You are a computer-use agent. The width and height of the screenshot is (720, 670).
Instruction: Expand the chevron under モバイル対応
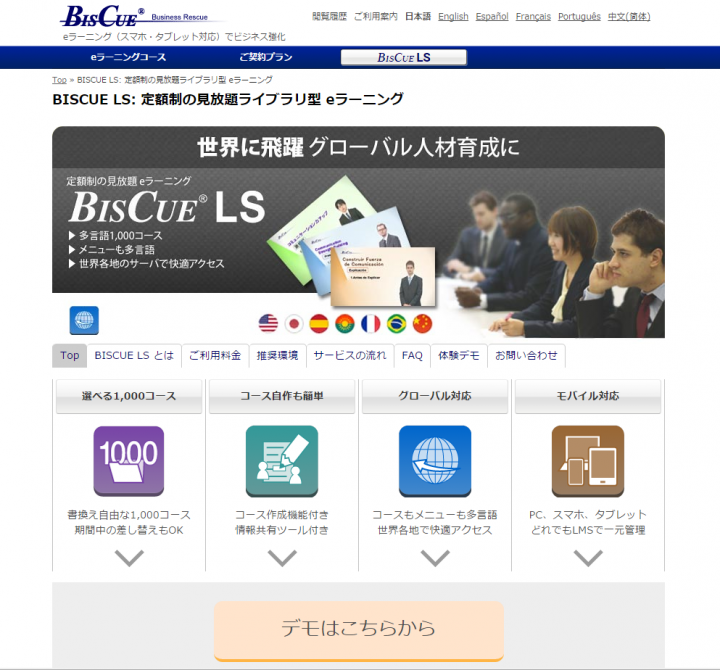point(588,558)
